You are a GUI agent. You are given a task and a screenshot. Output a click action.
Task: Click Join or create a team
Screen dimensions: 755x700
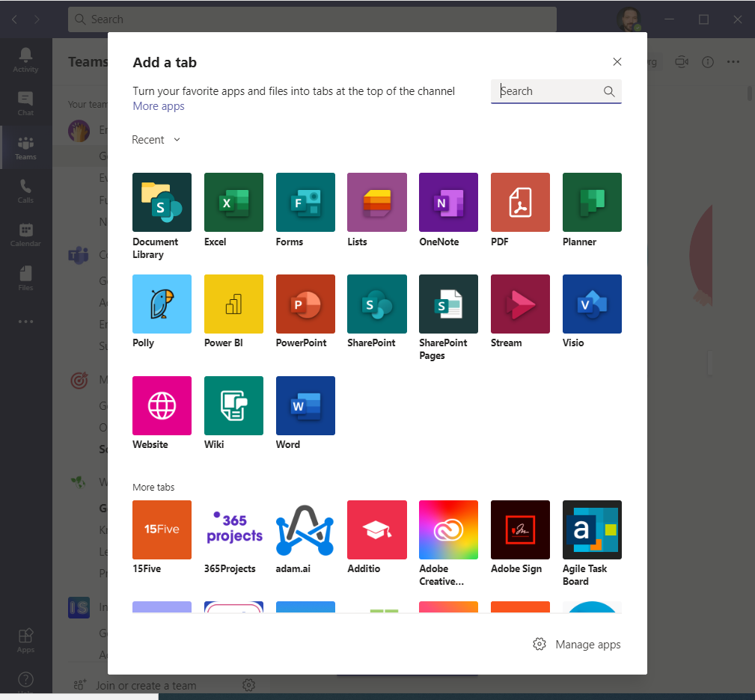click(x=135, y=686)
